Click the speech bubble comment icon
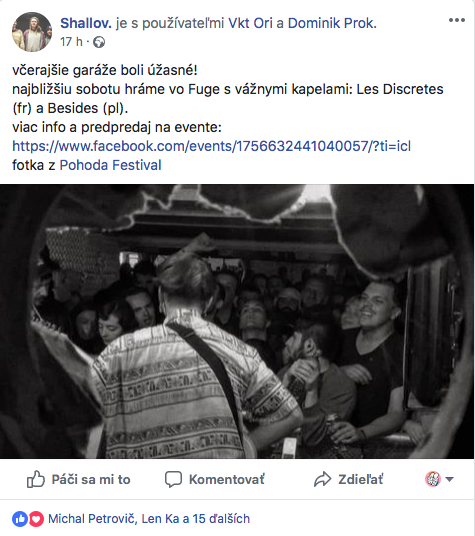Viewport: 475px width, 536px height. click(173, 479)
